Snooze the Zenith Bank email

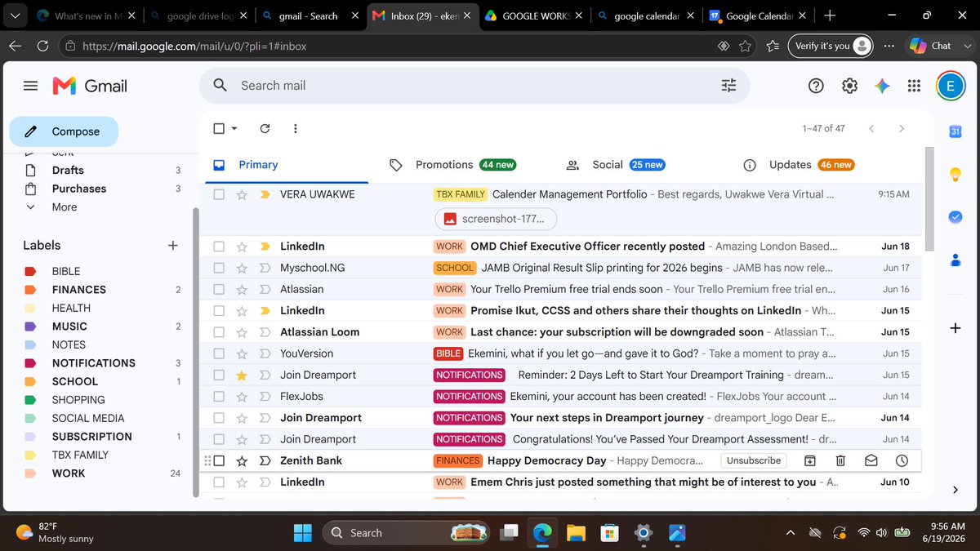pyautogui.click(x=902, y=460)
